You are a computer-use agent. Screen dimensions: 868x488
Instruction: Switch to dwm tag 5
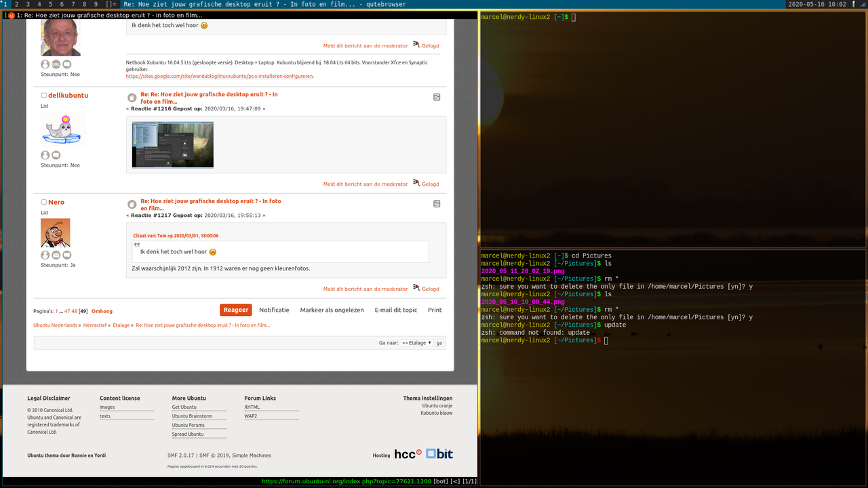coord(51,4)
